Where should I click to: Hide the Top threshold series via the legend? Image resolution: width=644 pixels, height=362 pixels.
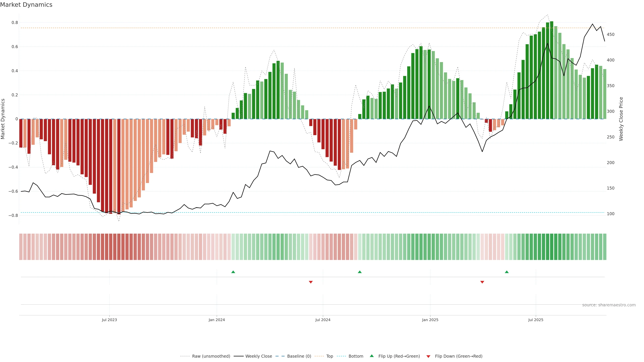[x=329, y=356]
